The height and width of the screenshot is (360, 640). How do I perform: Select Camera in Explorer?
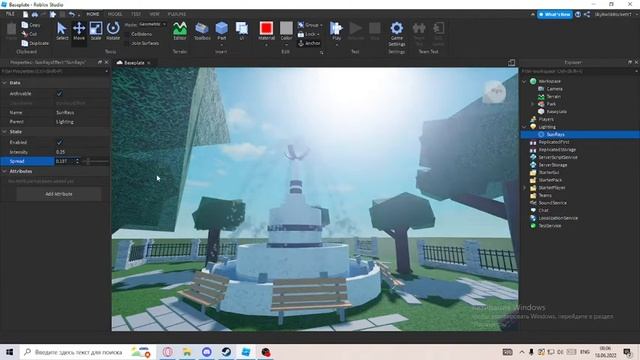pyautogui.click(x=554, y=89)
